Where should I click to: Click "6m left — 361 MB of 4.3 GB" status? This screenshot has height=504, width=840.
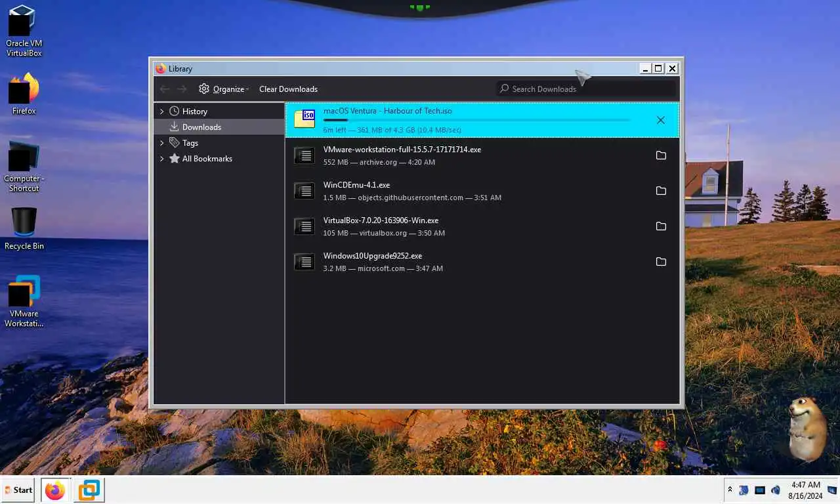click(392, 130)
